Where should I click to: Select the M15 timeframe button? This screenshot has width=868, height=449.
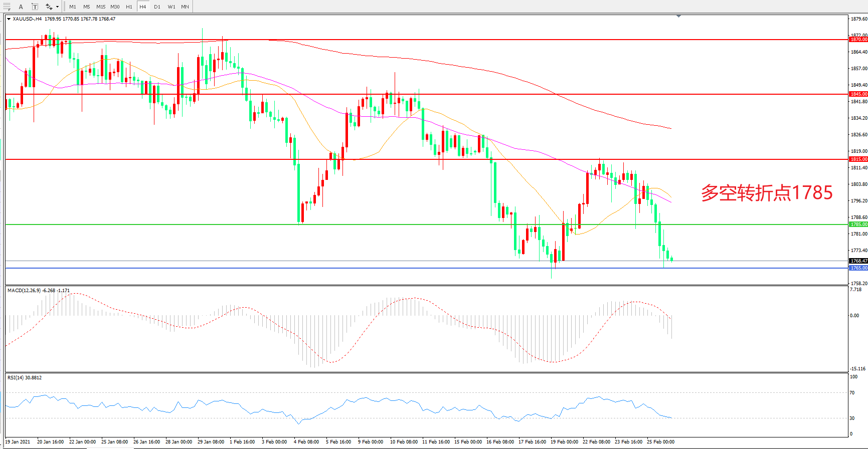click(x=101, y=7)
